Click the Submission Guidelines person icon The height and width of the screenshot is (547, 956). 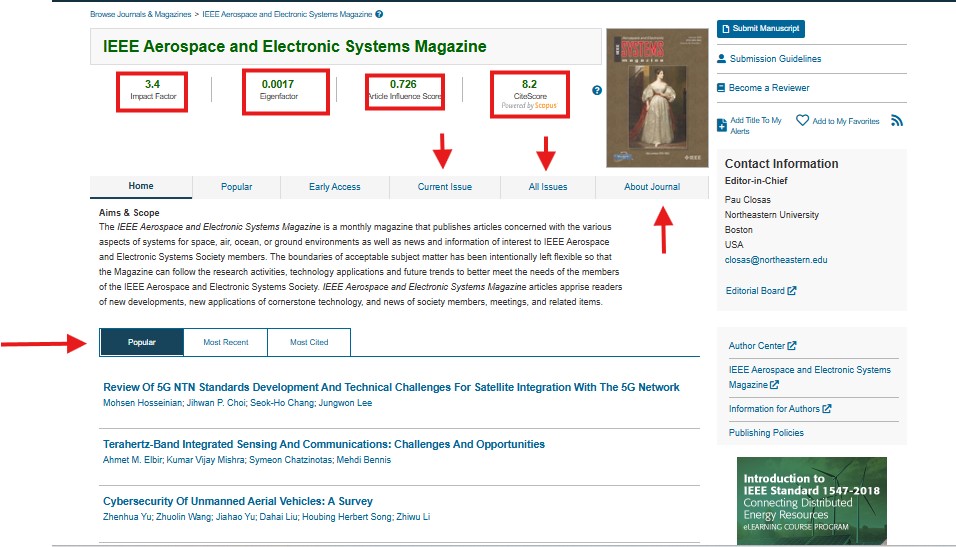tap(722, 59)
